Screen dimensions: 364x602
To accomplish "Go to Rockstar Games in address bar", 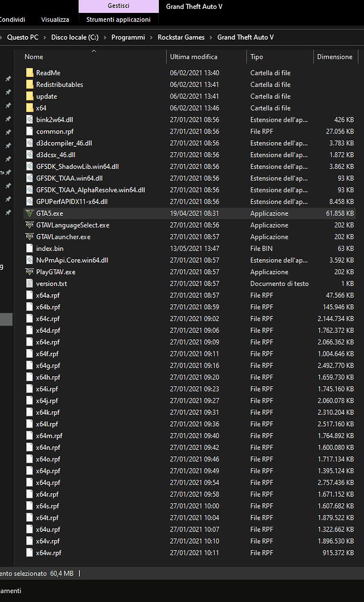I will pyautogui.click(x=181, y=37).
